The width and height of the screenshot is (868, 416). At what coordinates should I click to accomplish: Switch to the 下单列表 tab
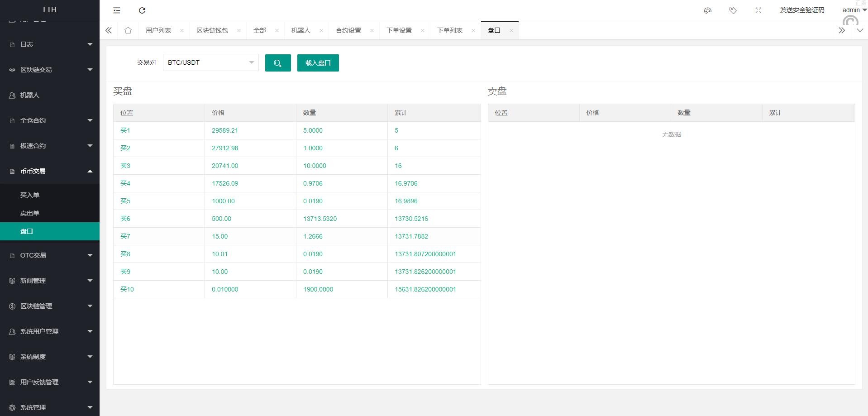(x=449, y=30)
